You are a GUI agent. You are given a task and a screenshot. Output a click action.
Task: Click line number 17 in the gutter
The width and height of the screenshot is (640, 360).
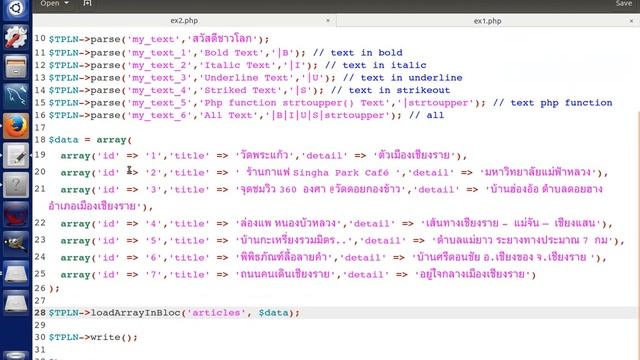click(40, 128)
